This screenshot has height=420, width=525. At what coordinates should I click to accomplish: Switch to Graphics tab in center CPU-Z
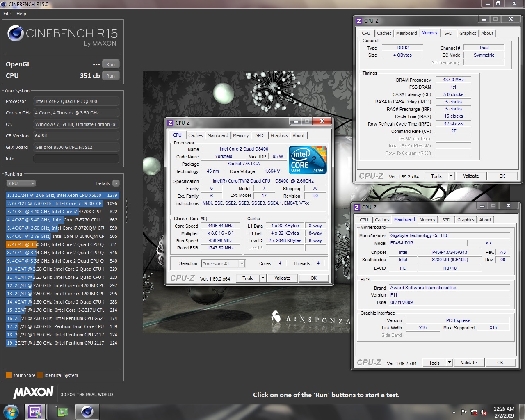click(x=279, y=135)
